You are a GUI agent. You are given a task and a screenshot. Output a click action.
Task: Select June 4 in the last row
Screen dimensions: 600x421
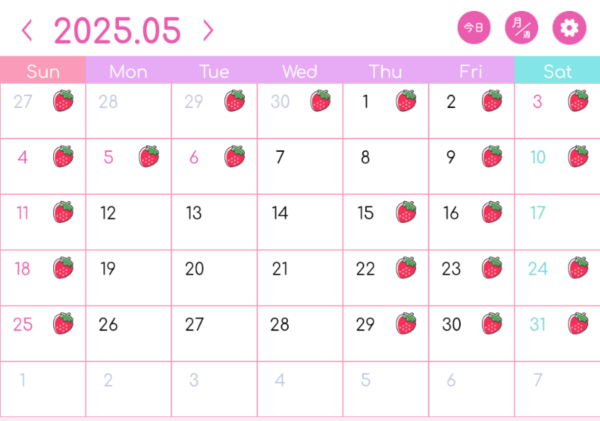click(x=300, y=389)
